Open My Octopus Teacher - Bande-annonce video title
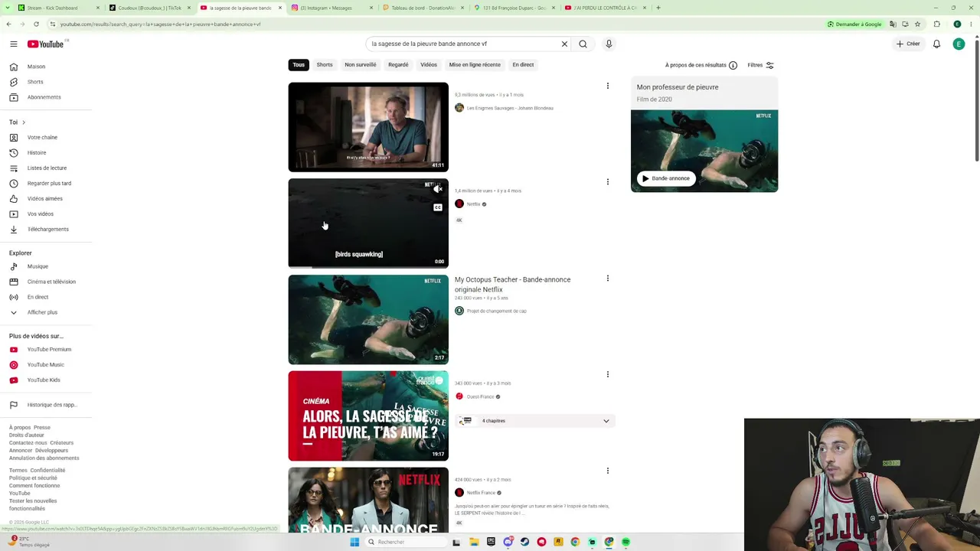The width and height of the screenshot is (980, 551). [512, 285]
